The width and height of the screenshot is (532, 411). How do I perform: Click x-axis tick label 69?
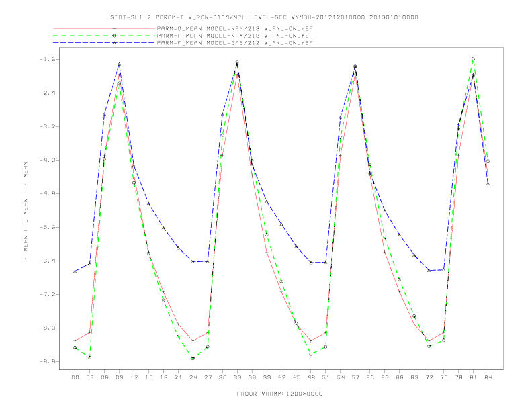coord(414,377)
